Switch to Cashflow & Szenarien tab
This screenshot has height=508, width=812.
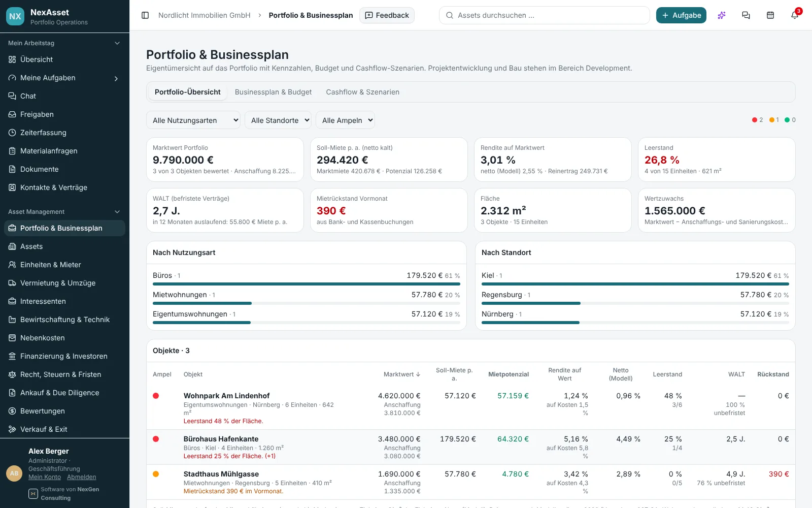[x=362, y=92]
